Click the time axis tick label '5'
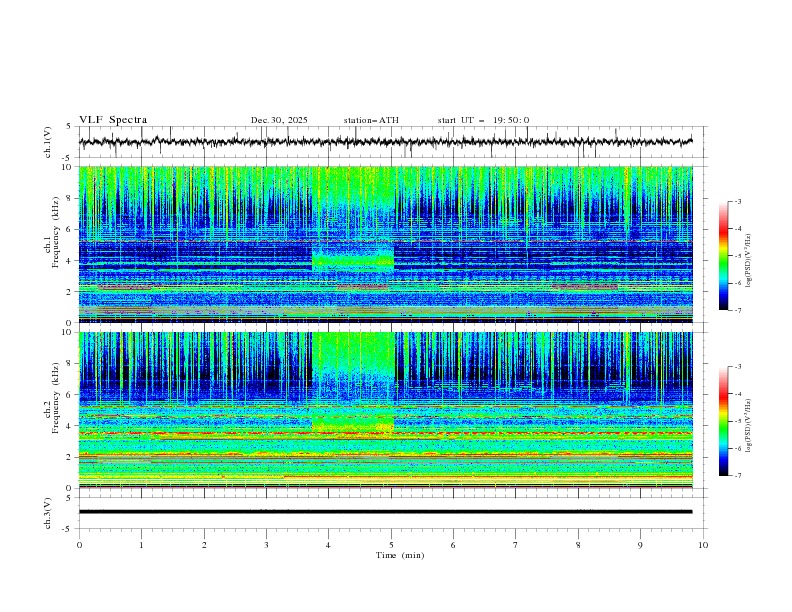Image resolution: width=792 pixels, height=612 pixels. (x=391, y=545)
